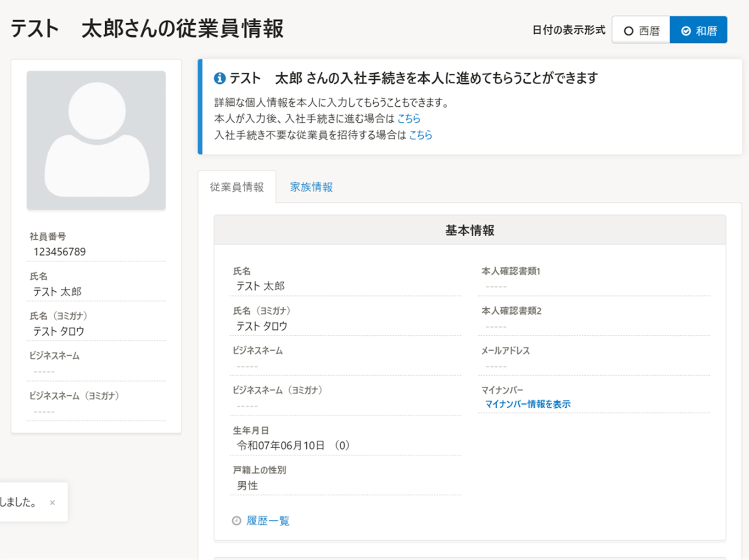Dismiss the toast notification with the × icon
This screenshot has height=560, width=749.
[52, 502]
